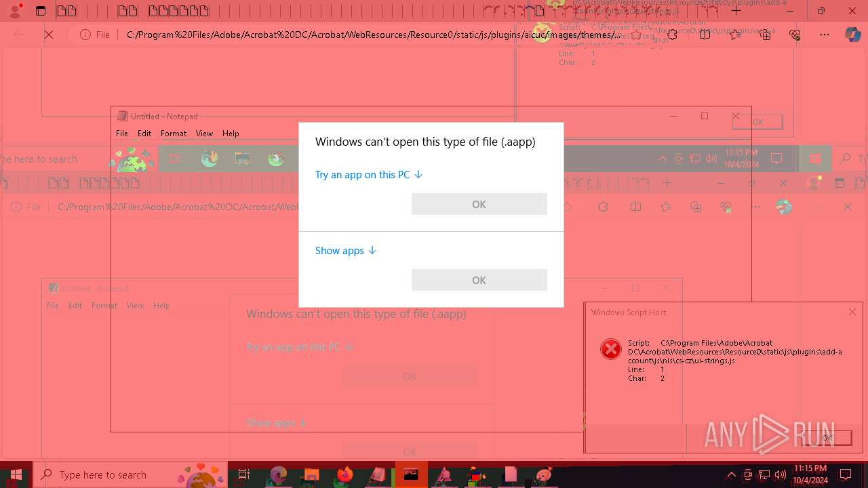The height and width of the screenshot is (488, 868).
Task: Launch Copilot from Edge toolbar
Action: (x=852, y=35)
